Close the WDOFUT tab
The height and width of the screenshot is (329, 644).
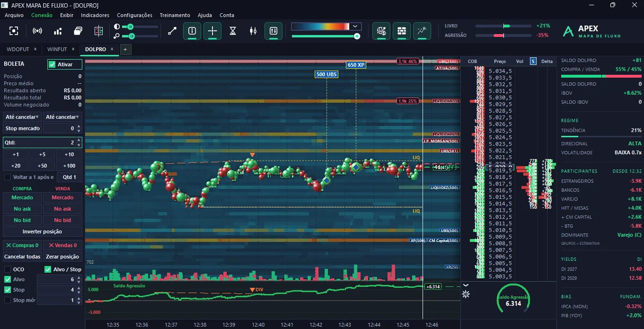[x=35, y=49]
